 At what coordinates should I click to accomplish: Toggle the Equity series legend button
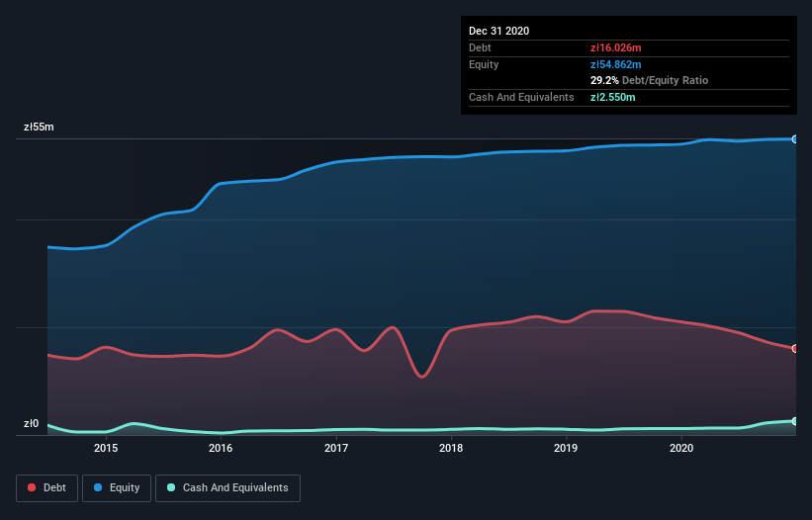click(117, 488)
